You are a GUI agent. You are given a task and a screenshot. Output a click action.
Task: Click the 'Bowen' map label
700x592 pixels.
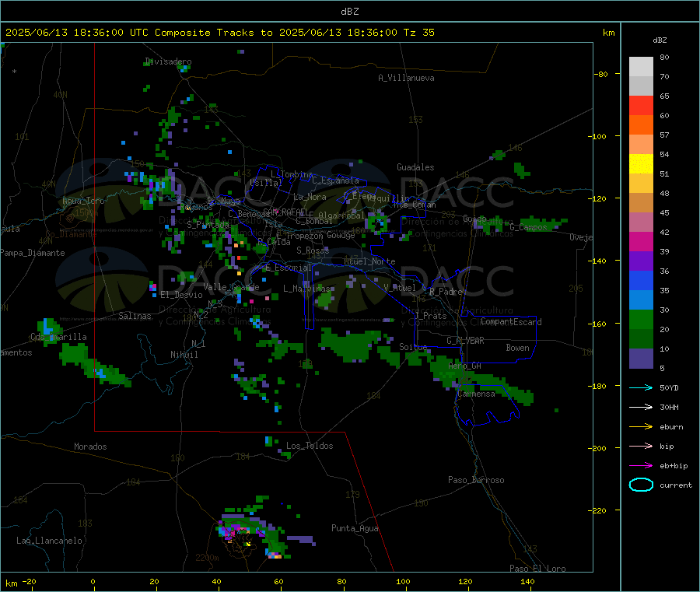click(517, 348)
